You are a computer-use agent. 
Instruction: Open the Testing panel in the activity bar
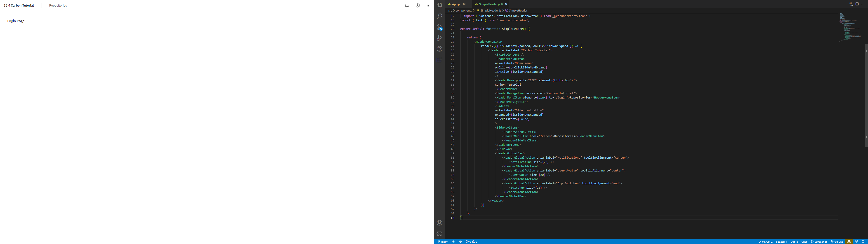coord(439,49)
